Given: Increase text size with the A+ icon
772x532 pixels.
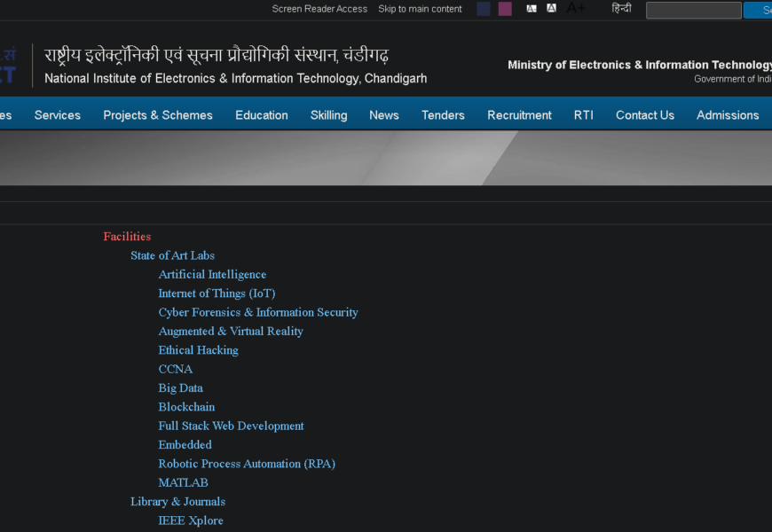Looking at the screenshot, I should [x=576, y=9].
